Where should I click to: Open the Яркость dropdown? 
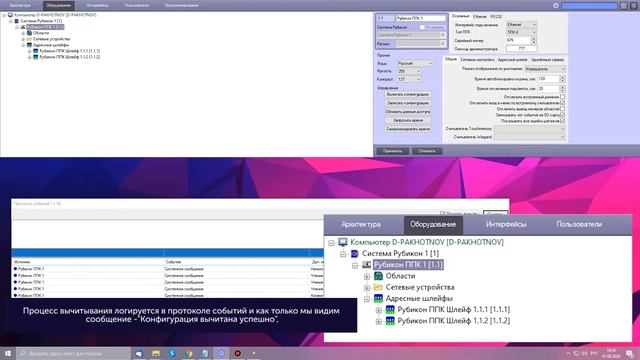tap(409, 71)
